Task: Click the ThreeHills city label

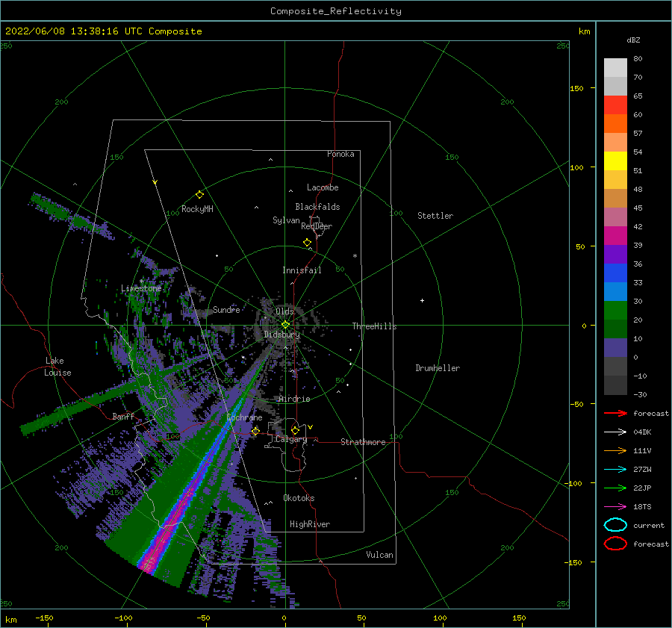Action: (374, 326)
